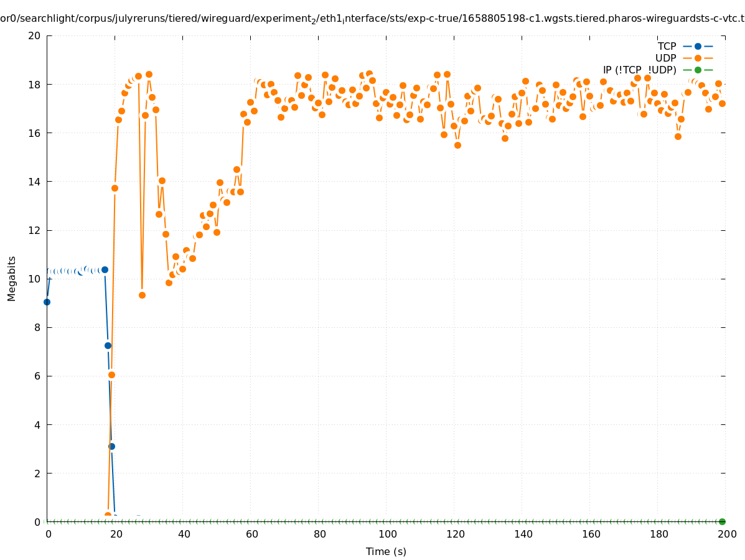Click the Time (s) x-axis label
745x560 pixels.
386,551
